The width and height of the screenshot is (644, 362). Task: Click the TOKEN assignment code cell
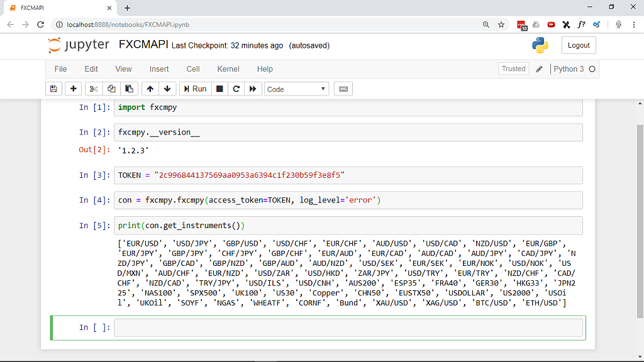tap(348, 175)
